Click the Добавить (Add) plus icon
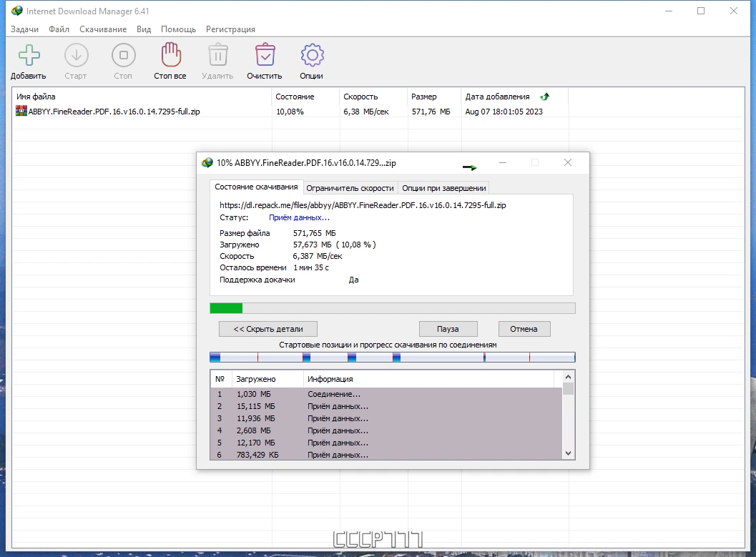Screen dimensions: 756x557 pyautogui.click(x=29, y=55)
